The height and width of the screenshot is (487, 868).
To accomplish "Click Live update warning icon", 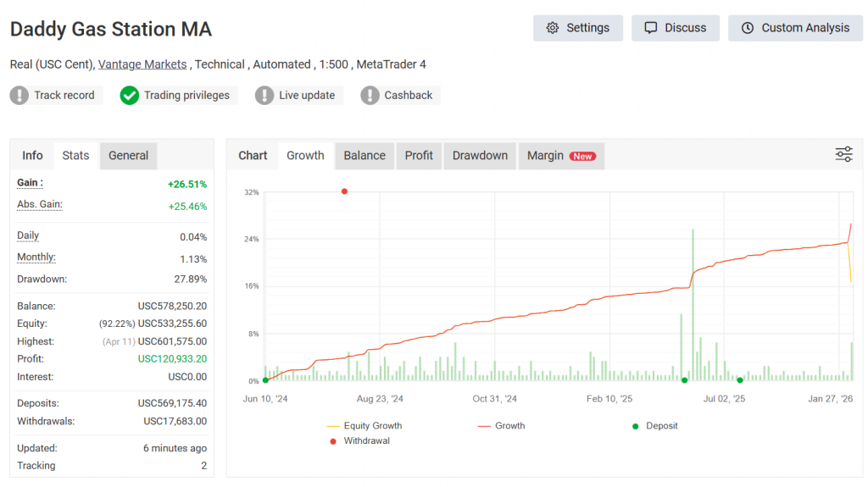I will point(264,96).
